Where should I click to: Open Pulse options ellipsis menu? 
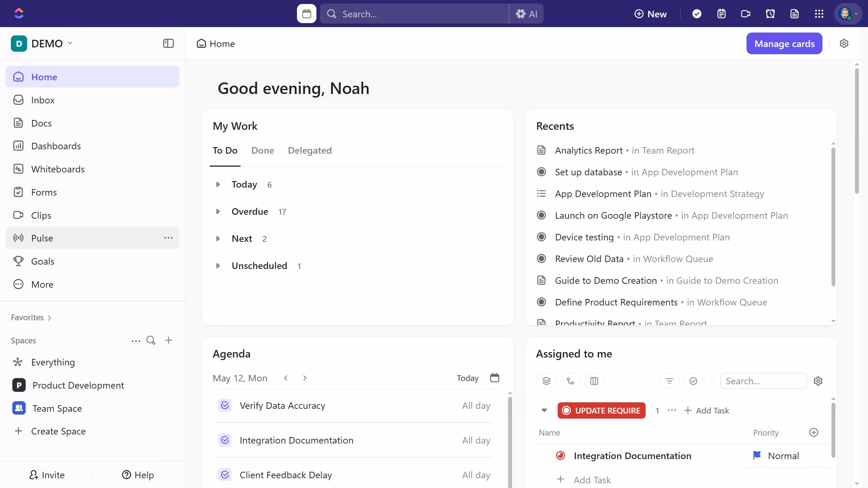click(168, 238)
